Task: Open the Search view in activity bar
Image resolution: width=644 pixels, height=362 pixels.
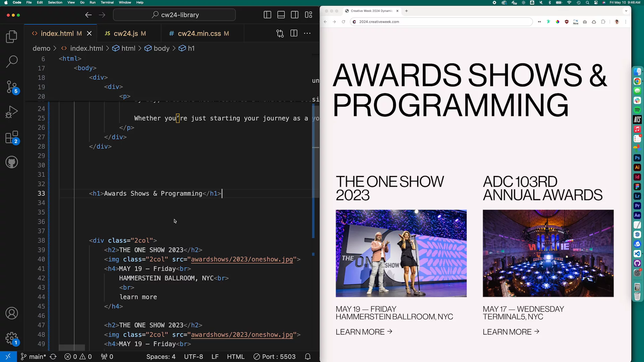Action: [12, 61]
